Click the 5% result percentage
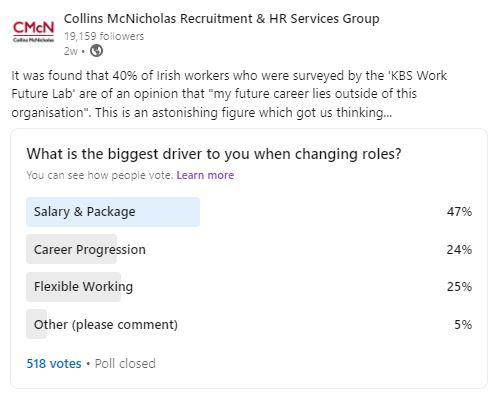502x394 pixels. (x=463, y=325)
